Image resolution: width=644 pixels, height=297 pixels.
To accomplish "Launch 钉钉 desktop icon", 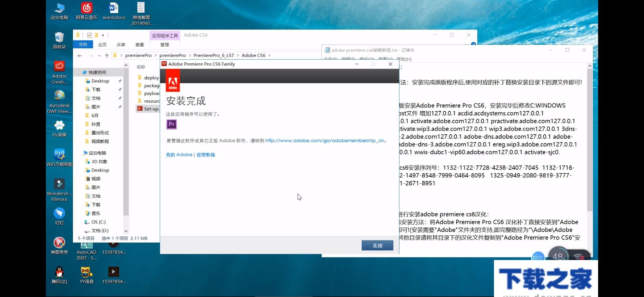I will [x=59, y=216].
